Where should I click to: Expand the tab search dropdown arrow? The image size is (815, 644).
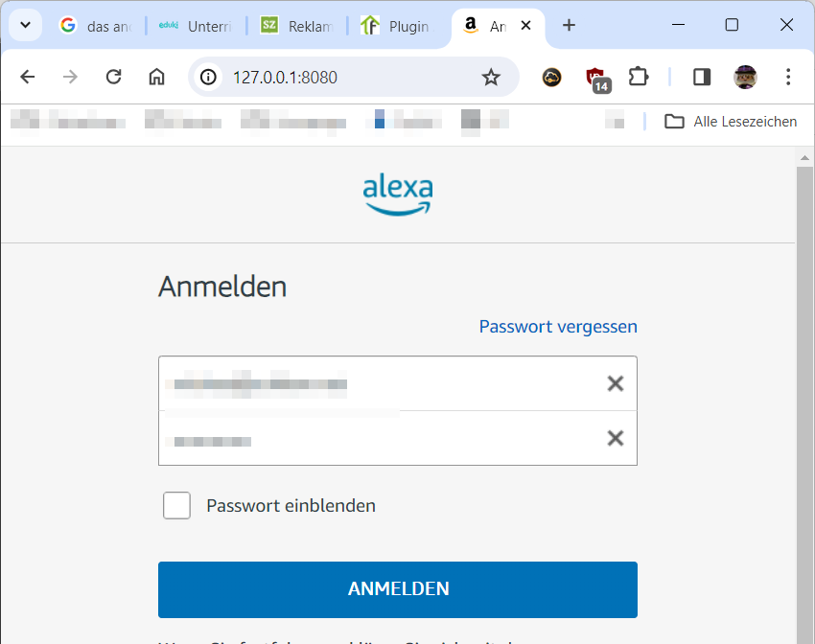pyautogui.click(x=26, y=26)
